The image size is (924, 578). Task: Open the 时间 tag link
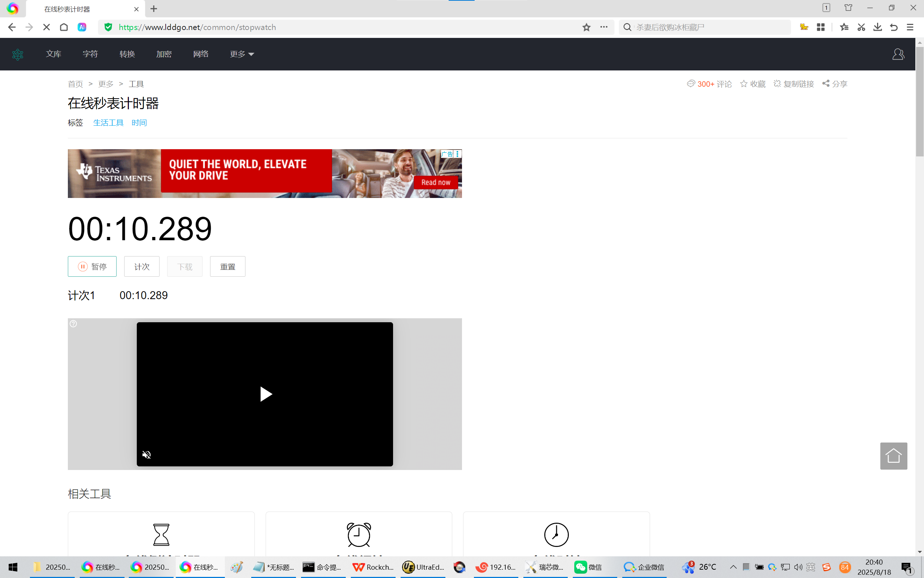pos(139,123)
